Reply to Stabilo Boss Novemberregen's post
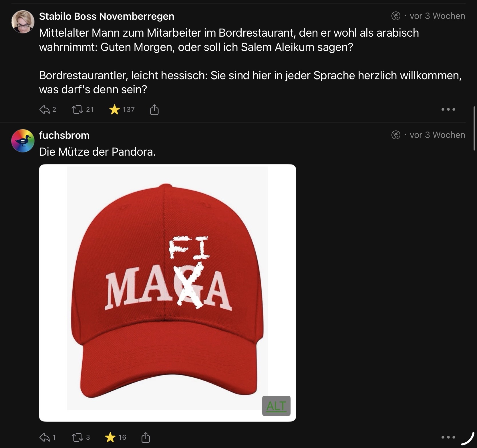Viewport: 477px width, 448px height. 45,110
